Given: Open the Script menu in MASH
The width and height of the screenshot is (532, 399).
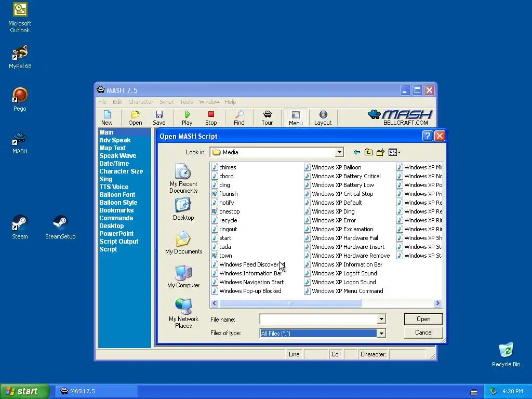Looking at the screenshot, I should [167, 102].
